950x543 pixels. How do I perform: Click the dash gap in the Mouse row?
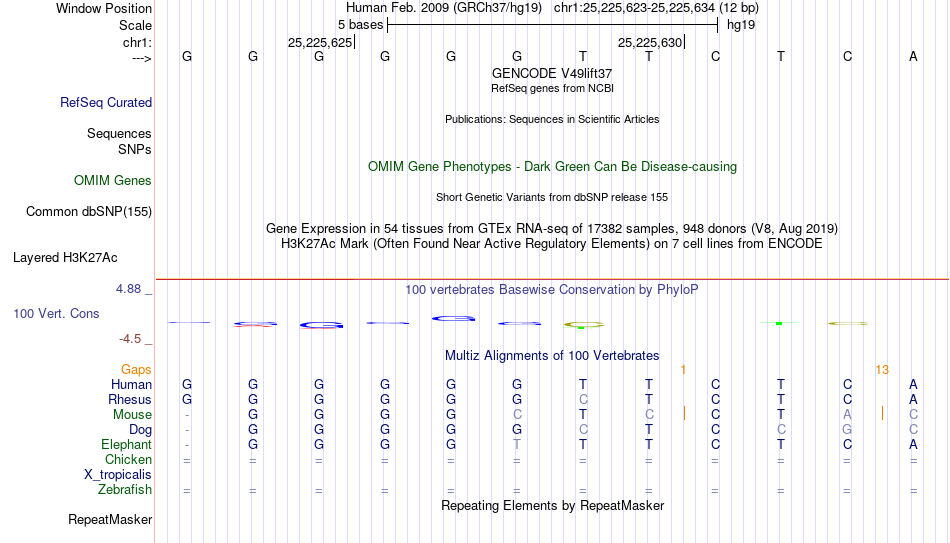[187, 415]
